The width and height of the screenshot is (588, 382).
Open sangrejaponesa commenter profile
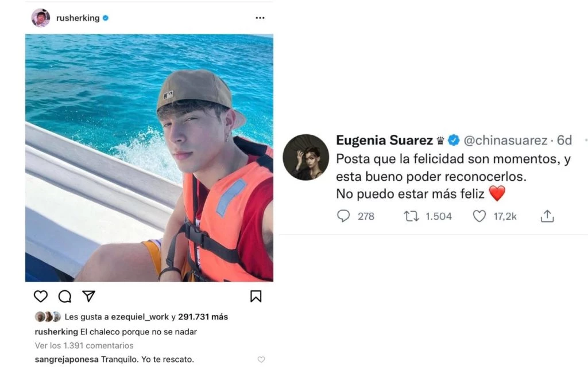(67, 360)
